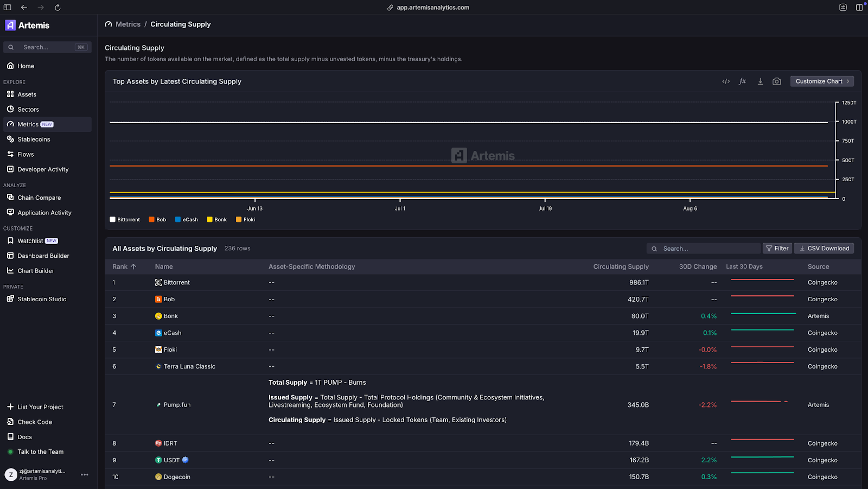Open the Dogecoin asset row
Viewport: 868px width, 489px height.
[483, 477]
